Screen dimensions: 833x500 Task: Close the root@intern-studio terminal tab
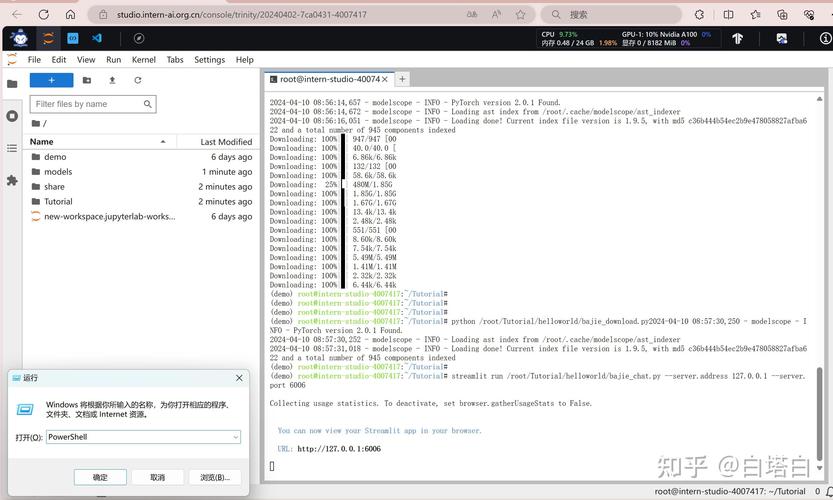[x=385, y=79]
